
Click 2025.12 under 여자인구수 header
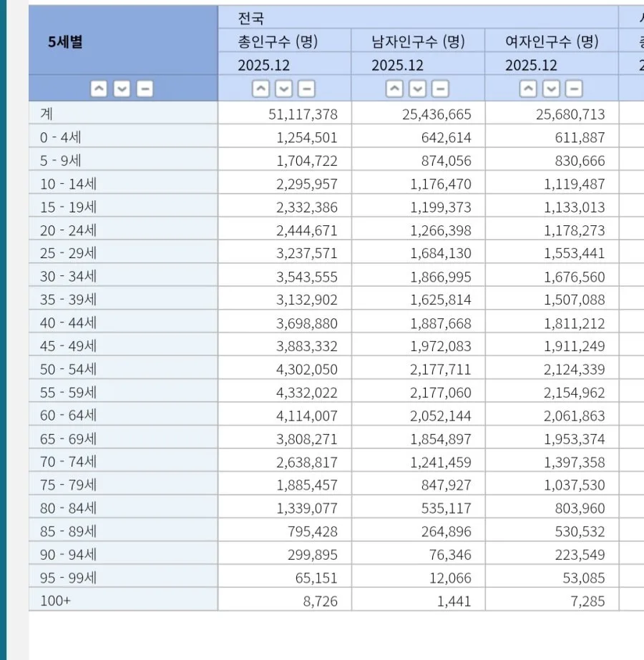(x=552, y=64)
